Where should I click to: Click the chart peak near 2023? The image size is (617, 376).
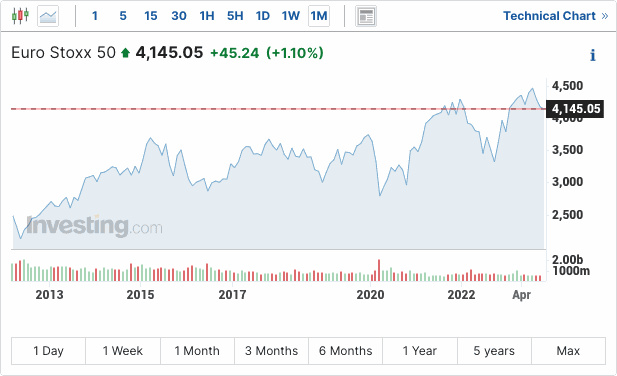(x=533, y=89)
